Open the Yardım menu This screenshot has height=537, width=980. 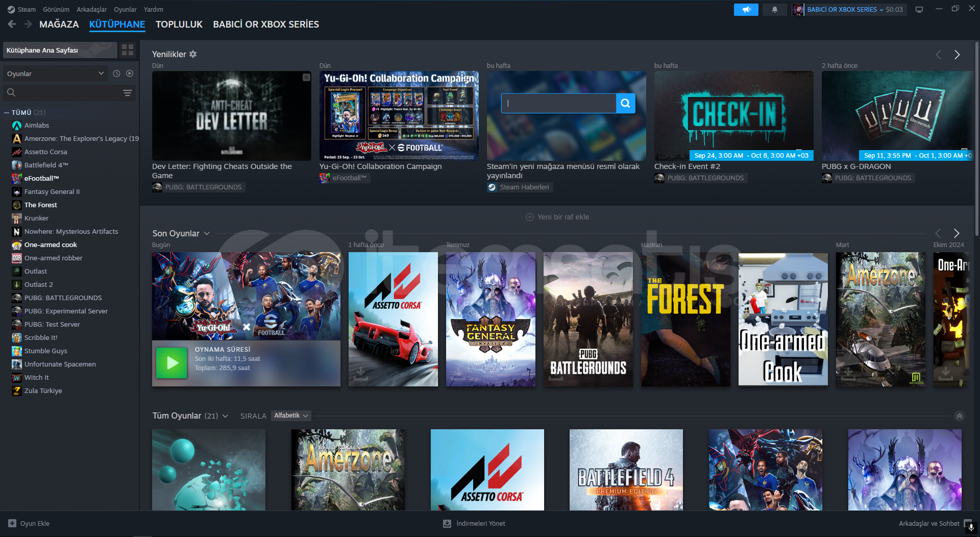(x=154, y=10)
